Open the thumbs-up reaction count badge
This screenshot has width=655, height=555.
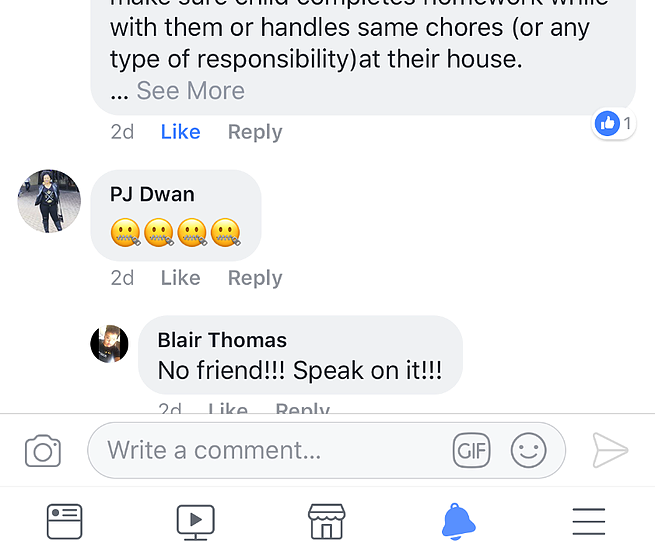(614, 124)
